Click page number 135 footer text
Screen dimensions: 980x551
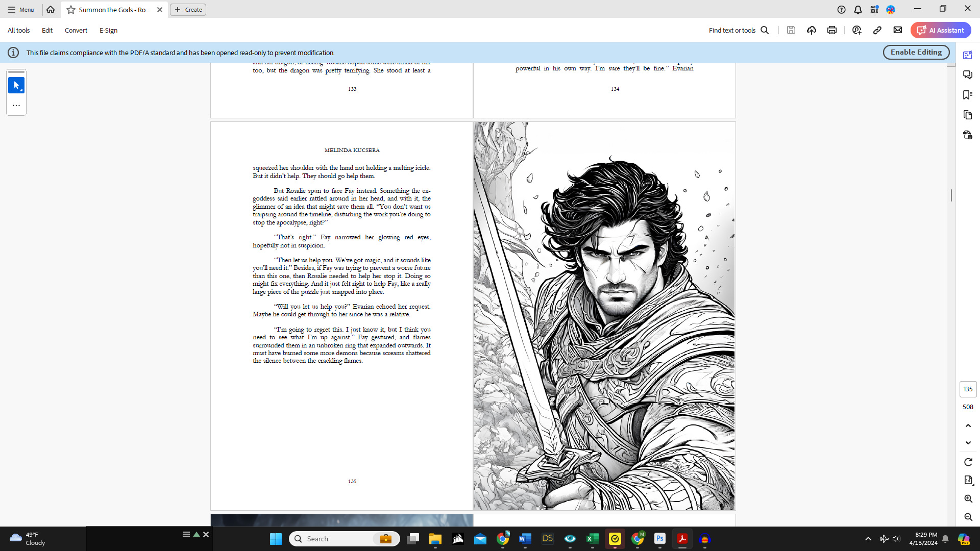[352, 482]
